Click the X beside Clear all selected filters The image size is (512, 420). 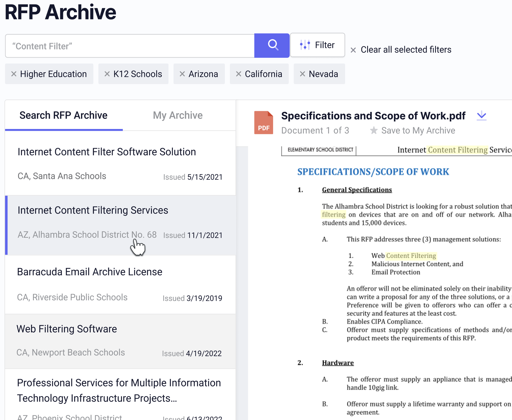[x=353, y=50]
